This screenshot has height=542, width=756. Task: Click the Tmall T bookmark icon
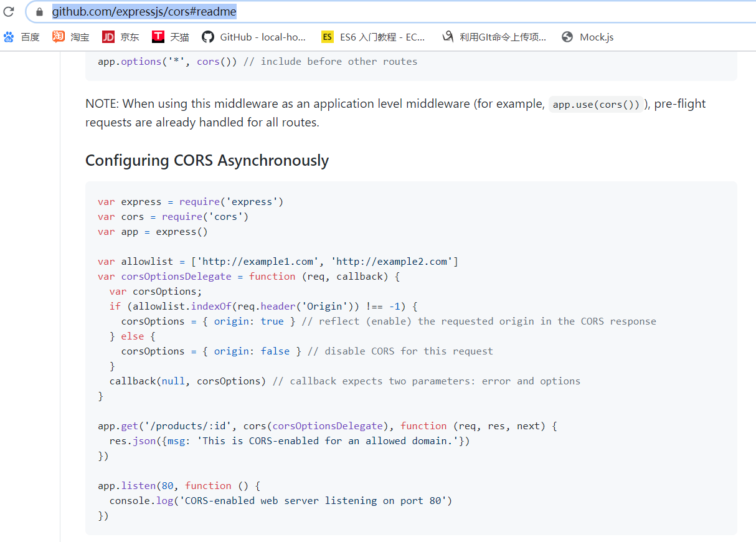pos(158,37)
